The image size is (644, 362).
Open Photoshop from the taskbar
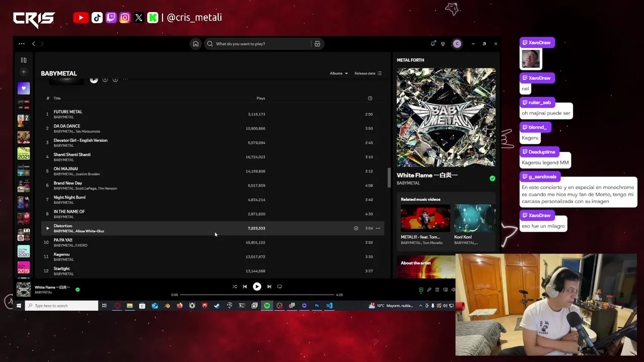[x=317, y=306]
